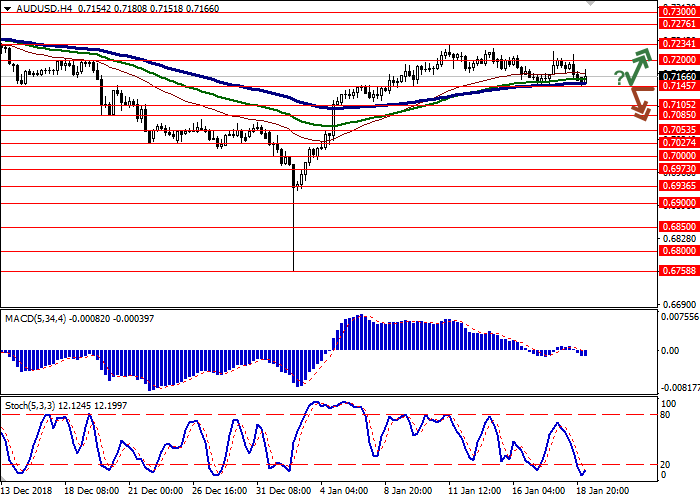Image resolution: width=700 pixels, height=500 pixels.
Task: Click the 0.70000 price level label
Action: coord(678,156)
